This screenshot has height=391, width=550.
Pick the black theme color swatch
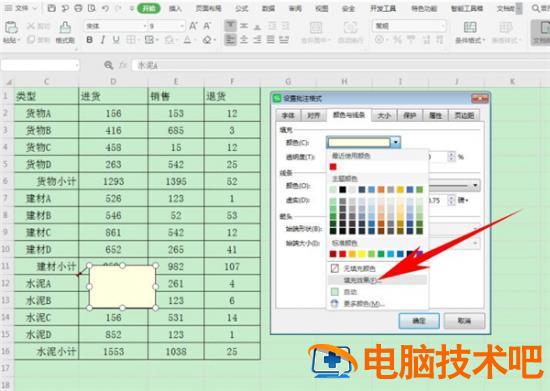343,190
